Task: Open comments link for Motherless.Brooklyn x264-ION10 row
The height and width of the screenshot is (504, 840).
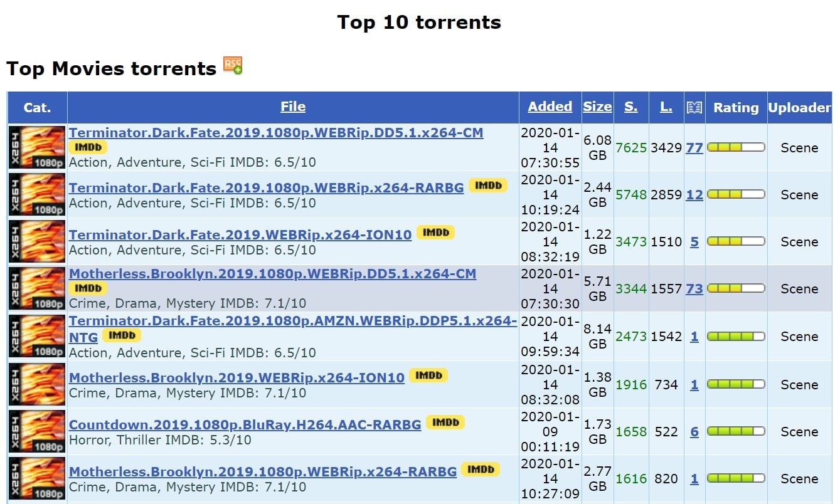Action: coord(694,385)
